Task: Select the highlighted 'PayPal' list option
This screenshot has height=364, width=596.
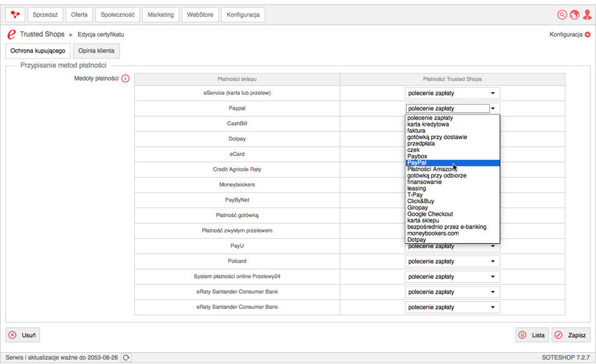Action: click(x=452, y=163)
